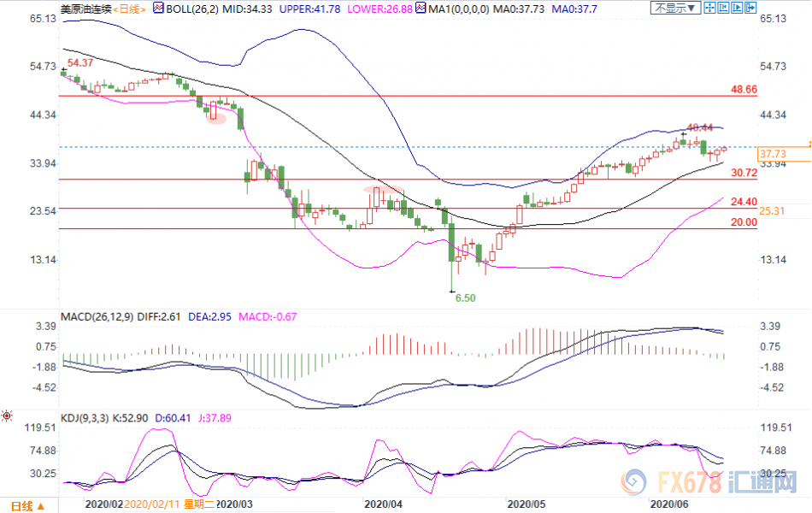Click the 40.44 peak price annotation

point(700,127)
